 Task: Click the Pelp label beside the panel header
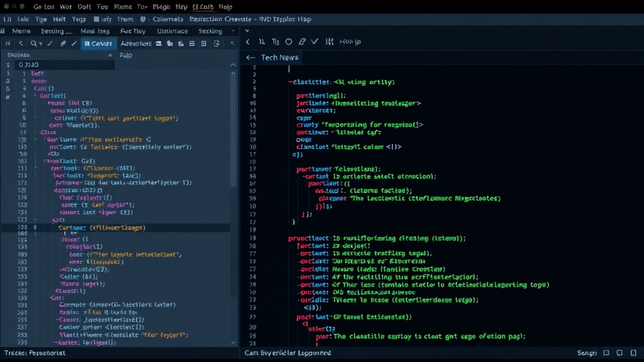pyautogui.click(x=126, y=55)
